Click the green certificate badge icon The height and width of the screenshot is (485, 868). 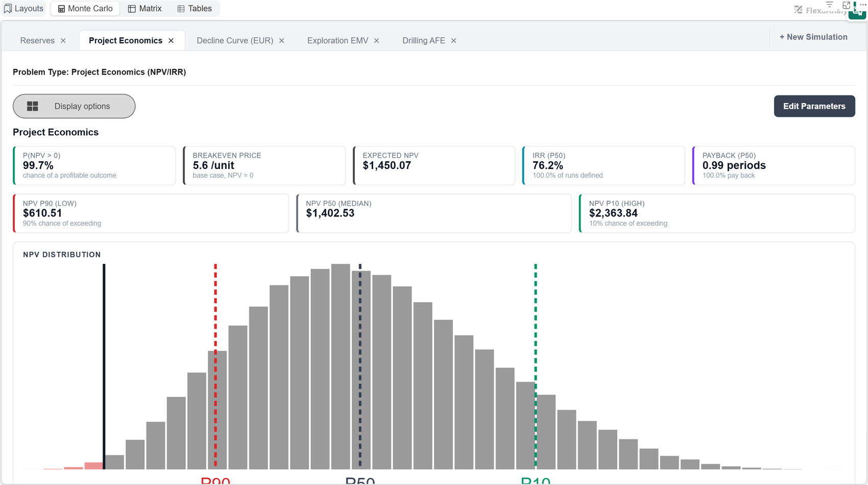(857, 13)
